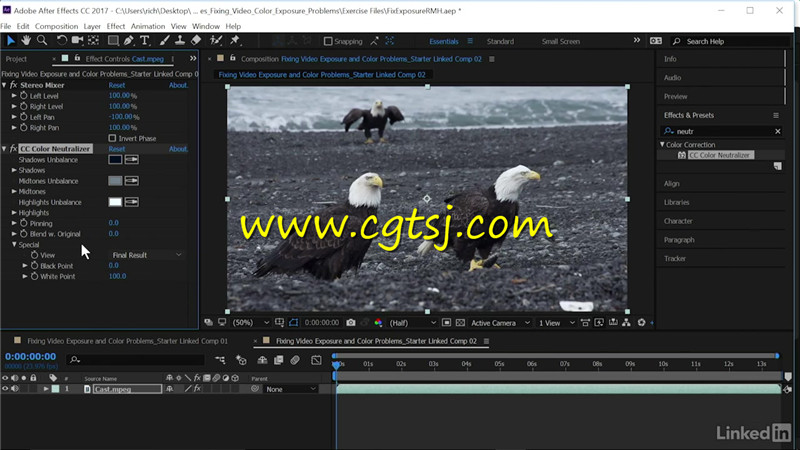This screenshot has width=800, height=450.
Task: Select the Unified Camera tool
Action: [77, 40]
